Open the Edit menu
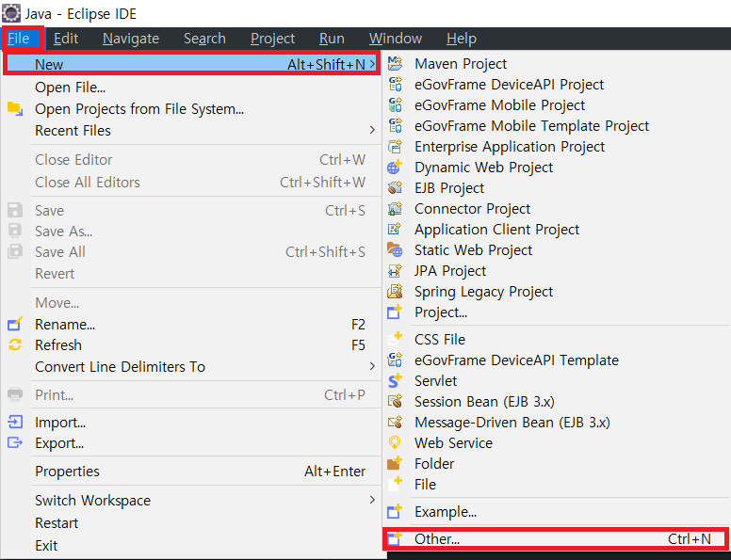This screenshot has width=731, height=560. (66, 39)
